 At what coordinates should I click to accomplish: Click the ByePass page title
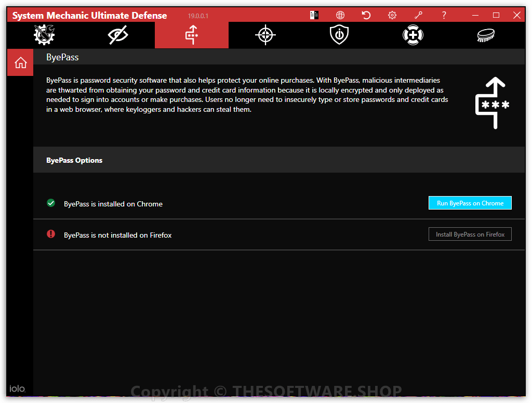[62, 57]
